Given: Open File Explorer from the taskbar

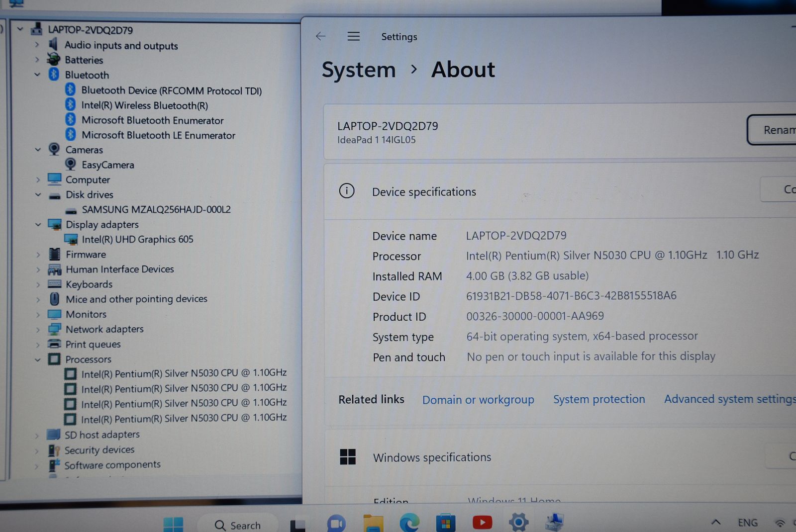Looking at the screenshot, I should tap(373, 524).
